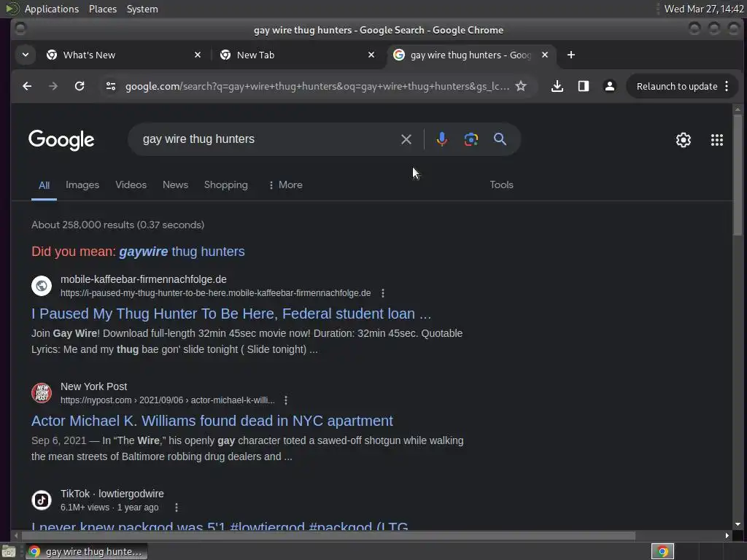Expand the tab search dropdown chevron
Viewport: 747px width, 560px height.
(x=26, y=55)
